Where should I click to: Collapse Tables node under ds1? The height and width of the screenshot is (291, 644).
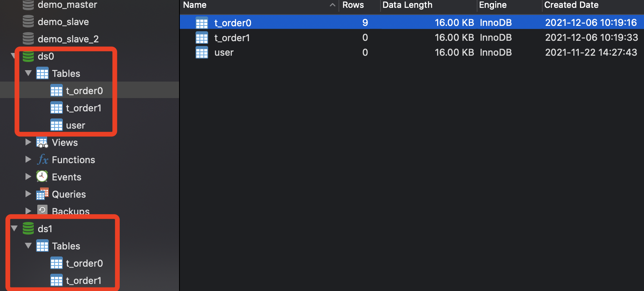point(28,246)
